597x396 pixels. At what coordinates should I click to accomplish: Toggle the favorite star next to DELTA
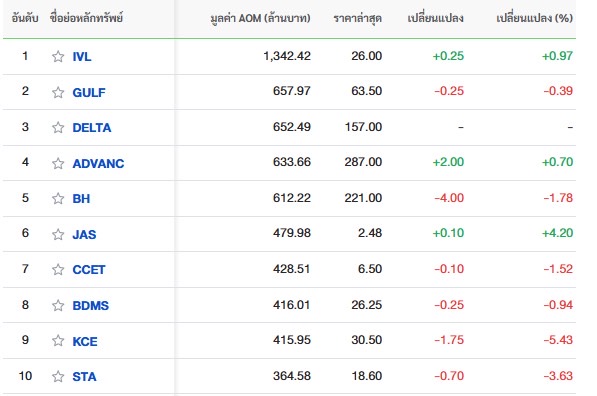(x=58, y=127)
